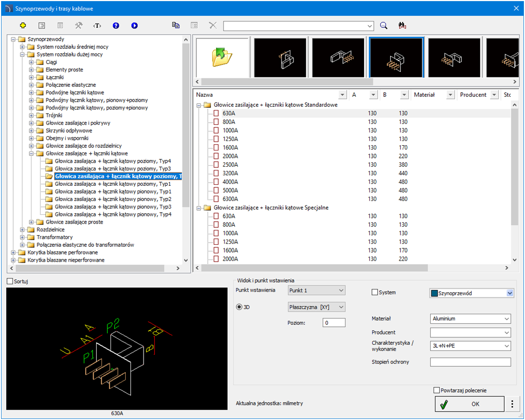Expand the Rozdzielnice tree folder
Viewport: 525px width, 420px height.
(x=23, y=229)
